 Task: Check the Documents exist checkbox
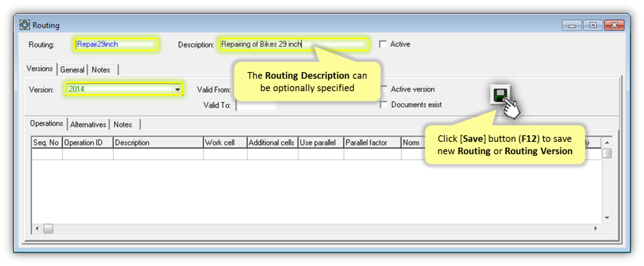384,105
